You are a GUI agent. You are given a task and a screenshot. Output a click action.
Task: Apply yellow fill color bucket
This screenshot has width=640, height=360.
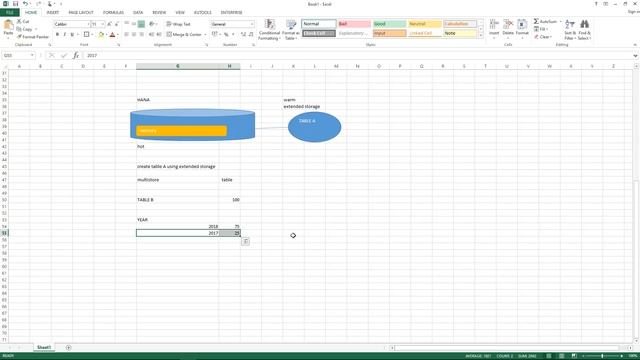(101, 34)
